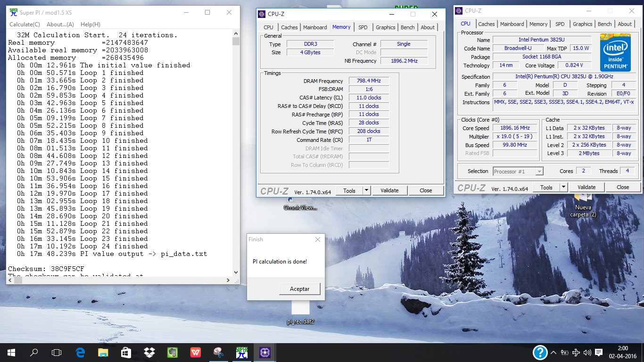Image resolution: width=644 pixels, height=362 pixels.
Task: Click Validate in the Memory window
Action: click(x=389, y=190)
